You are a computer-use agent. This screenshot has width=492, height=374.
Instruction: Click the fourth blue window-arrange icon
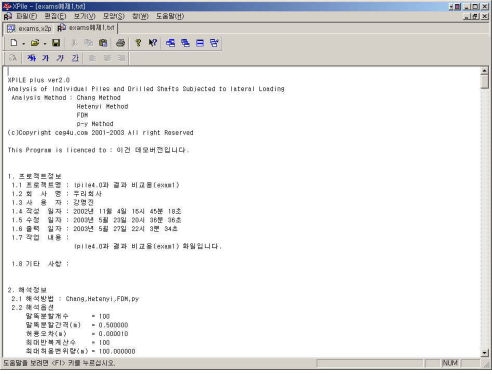click(x=214, y=43)
